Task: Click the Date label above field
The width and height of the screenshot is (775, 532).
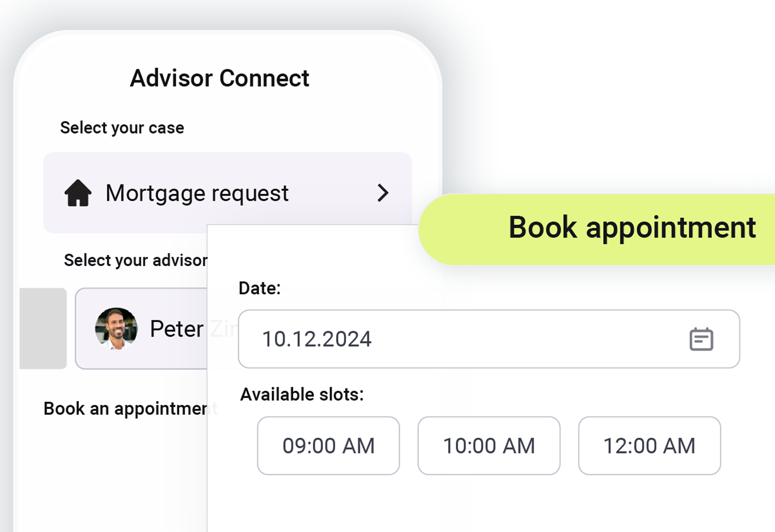Action: [260, 288]
